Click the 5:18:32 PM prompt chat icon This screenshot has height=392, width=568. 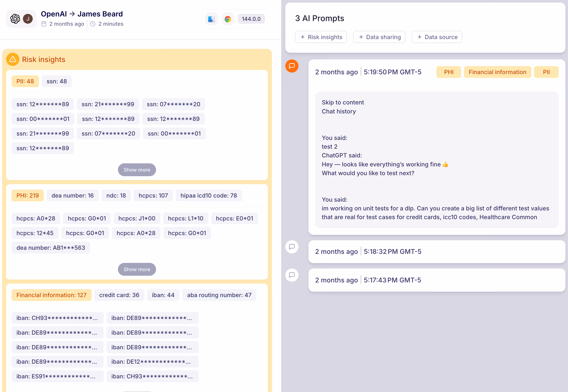tap(292, 247)
